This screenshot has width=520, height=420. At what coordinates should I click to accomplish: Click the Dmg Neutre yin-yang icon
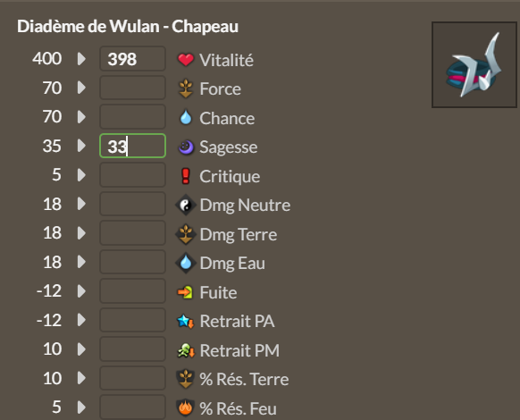(186, 205)
